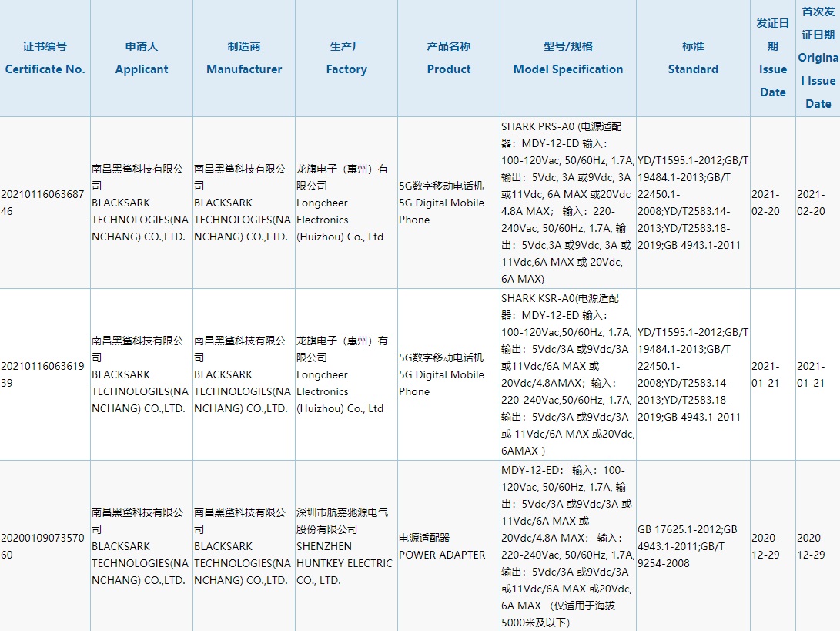
Task: Click the GB 17625.1-2012 standard cell
Action: pyautogui.click(x=692, y=546)
